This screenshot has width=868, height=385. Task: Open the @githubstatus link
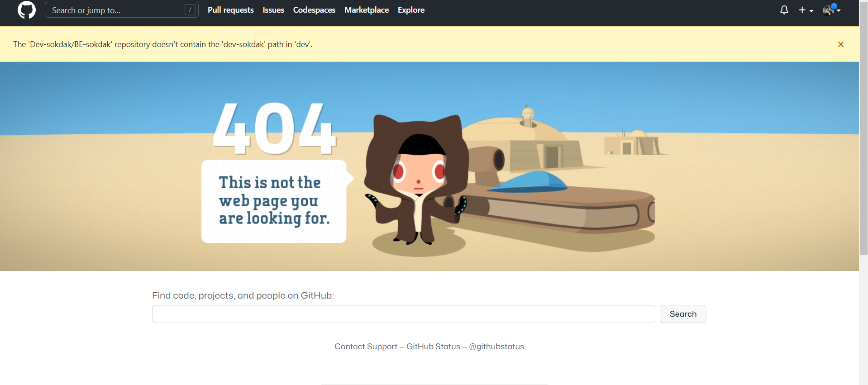[x=496, y=347]
